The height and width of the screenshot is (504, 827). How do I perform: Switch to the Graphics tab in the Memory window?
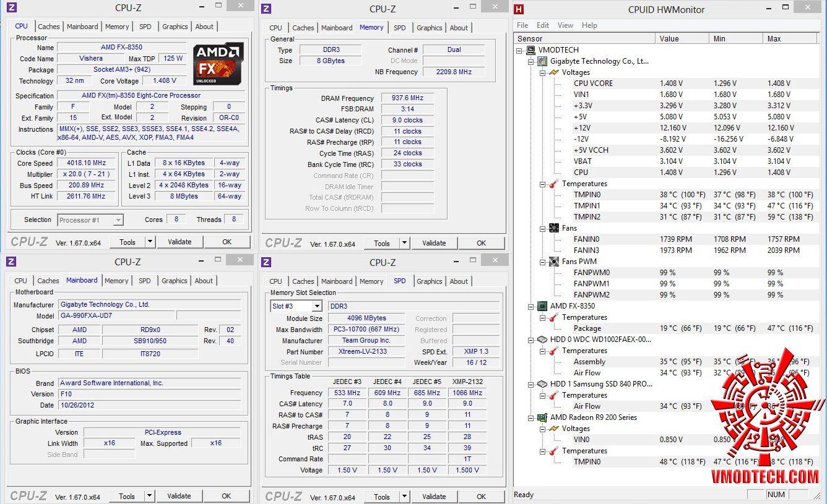coord(430,28)
